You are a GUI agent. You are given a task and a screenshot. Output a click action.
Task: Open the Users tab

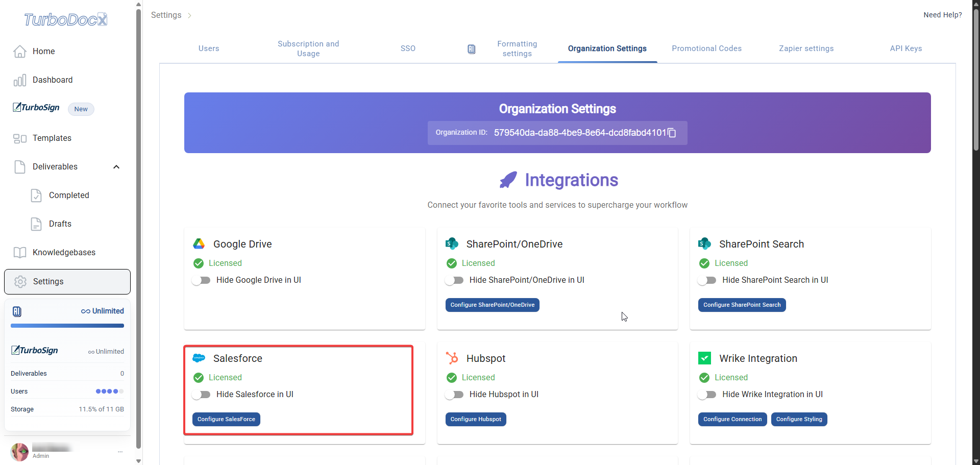pos(209,48)
